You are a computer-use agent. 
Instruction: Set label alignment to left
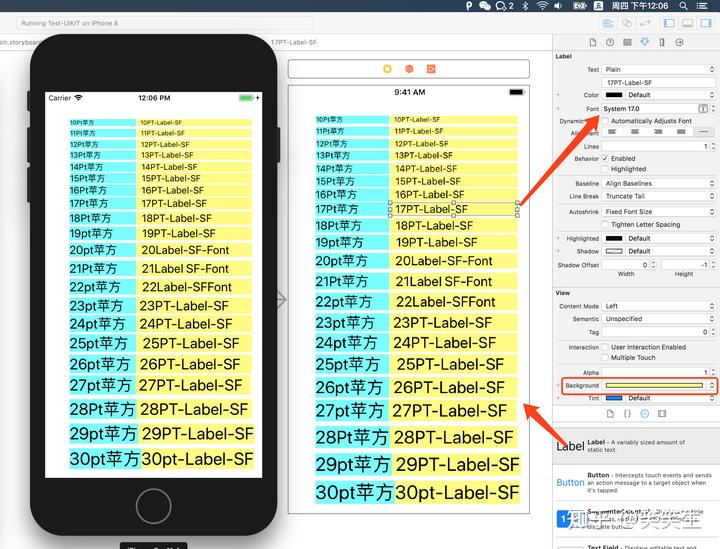pyautogui.click(x=612, y=132)
